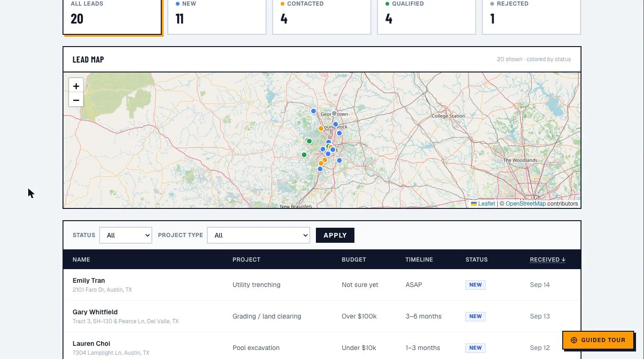This screenshot has height=359, width=644.
Task: Filter by the Qualified leads card
Action: click(x=427, y=17)
